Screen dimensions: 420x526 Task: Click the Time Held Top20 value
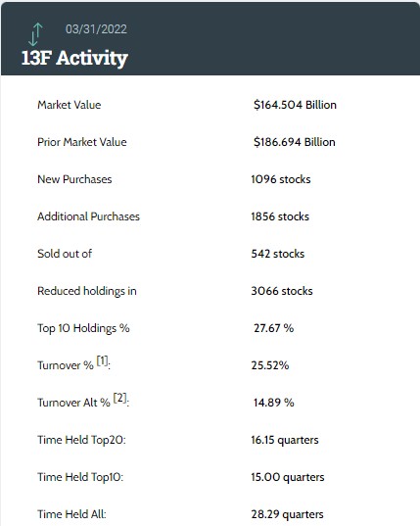coord(285,440)
